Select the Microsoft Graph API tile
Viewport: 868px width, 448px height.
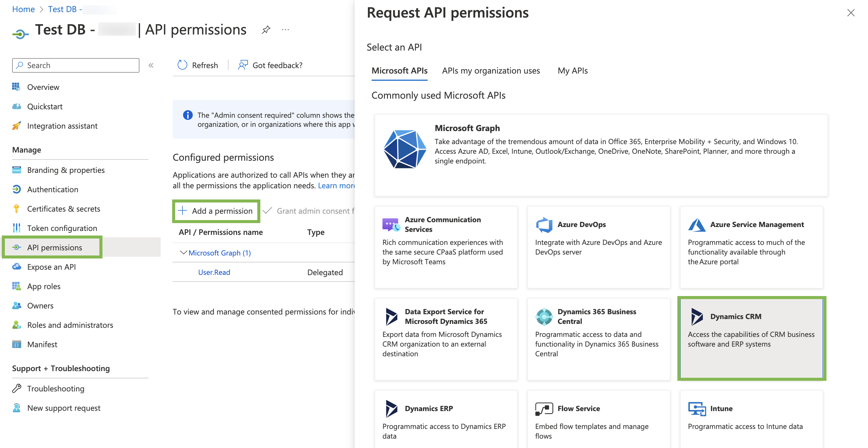[600, 155]
